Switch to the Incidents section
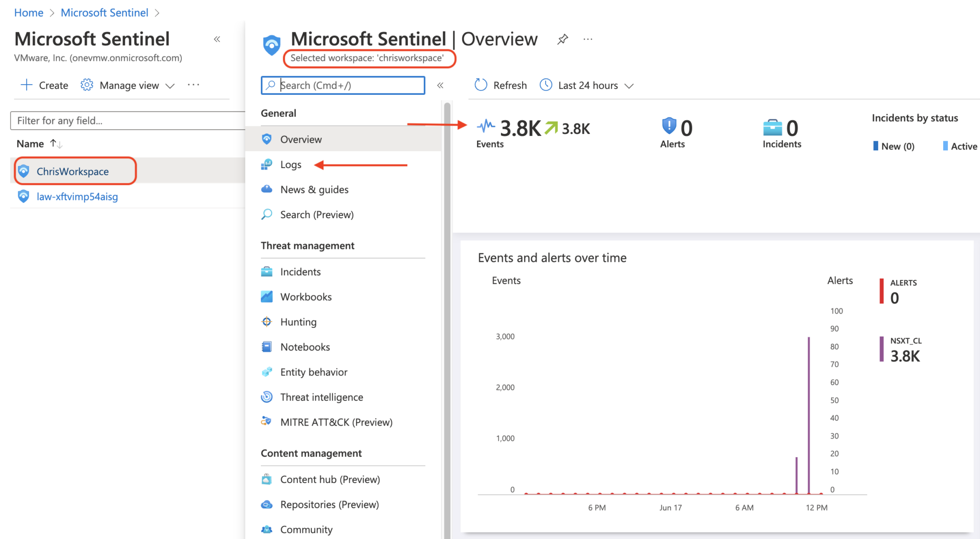This screenshot has width=980, height=539. coord(300,271)
